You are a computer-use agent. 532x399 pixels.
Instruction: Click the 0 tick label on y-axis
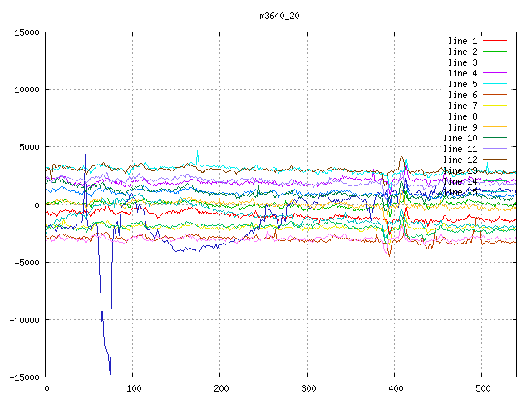tap(37, 204)
